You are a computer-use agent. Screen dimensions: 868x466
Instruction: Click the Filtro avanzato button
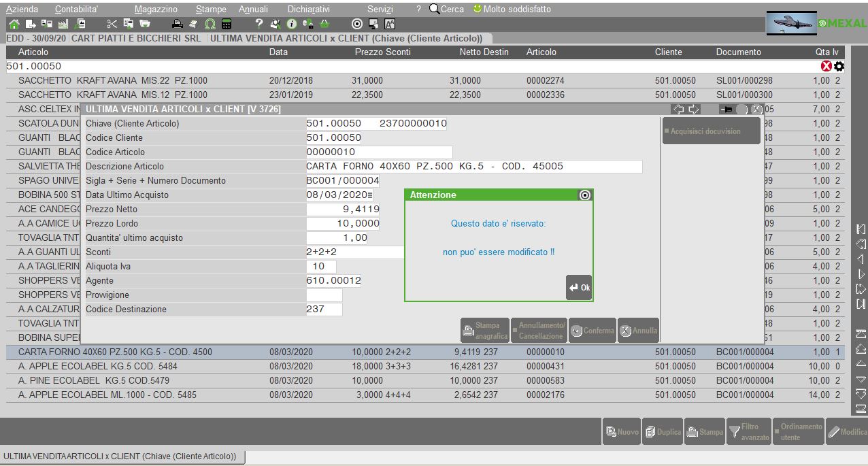click(x=748, y=432)
